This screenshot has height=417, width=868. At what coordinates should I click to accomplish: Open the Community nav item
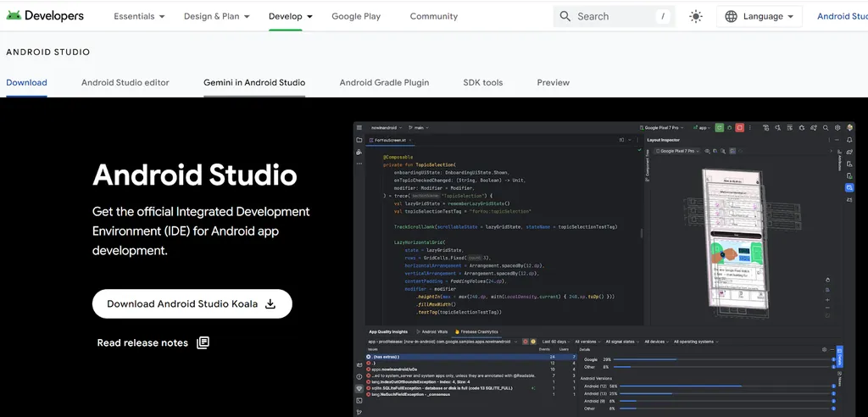coord(433,16)
